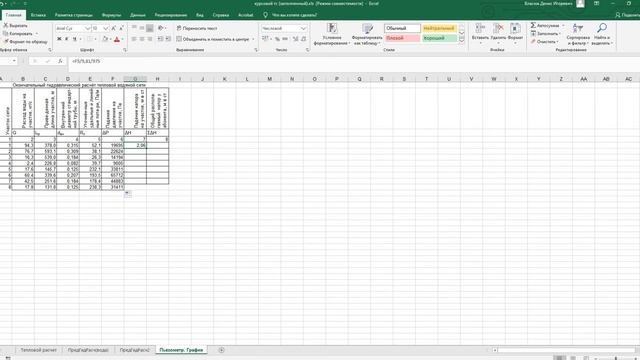This screenshot has height=360, width=640.
Task: Cut selection with Вырезать icon
Action: (x=6, y=25)
